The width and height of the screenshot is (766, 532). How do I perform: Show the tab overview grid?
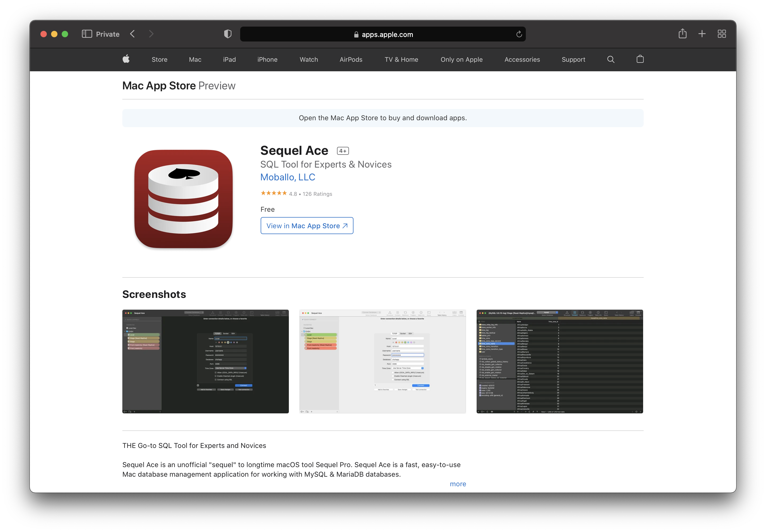722,34
